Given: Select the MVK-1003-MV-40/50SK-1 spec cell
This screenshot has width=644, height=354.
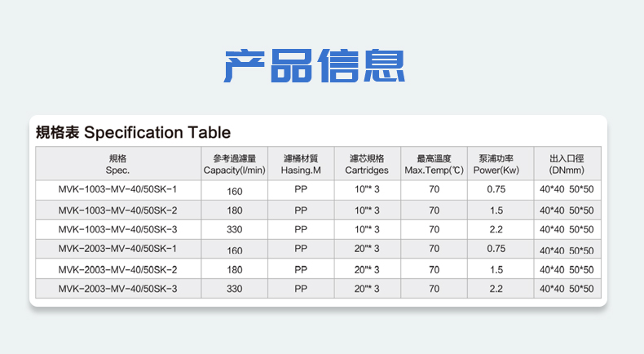Looking at the screenshot, I should 117,190.
